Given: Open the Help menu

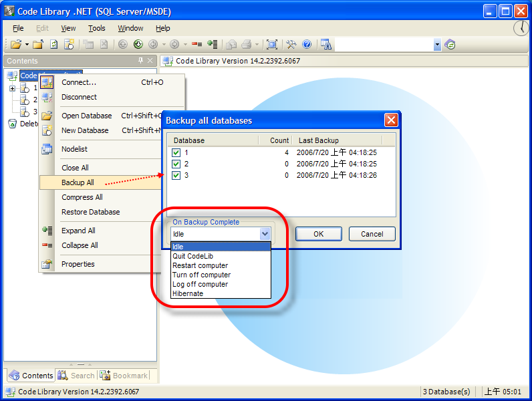Looking at the screenshot, I should tap(163, 28).
